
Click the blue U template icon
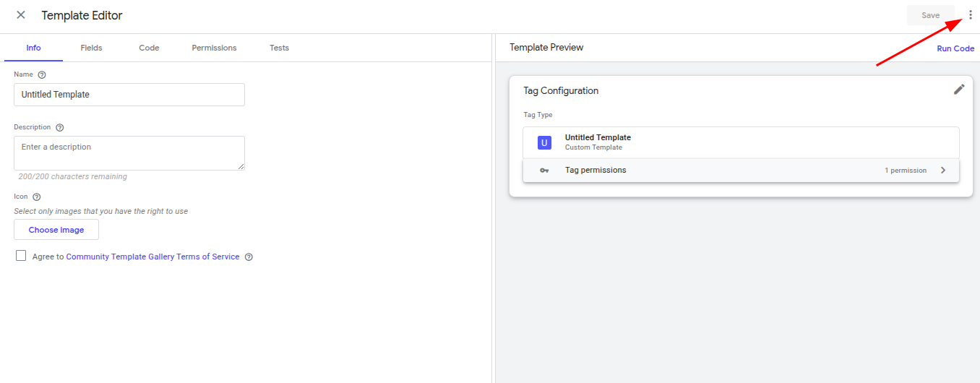(x=544, y=142)
